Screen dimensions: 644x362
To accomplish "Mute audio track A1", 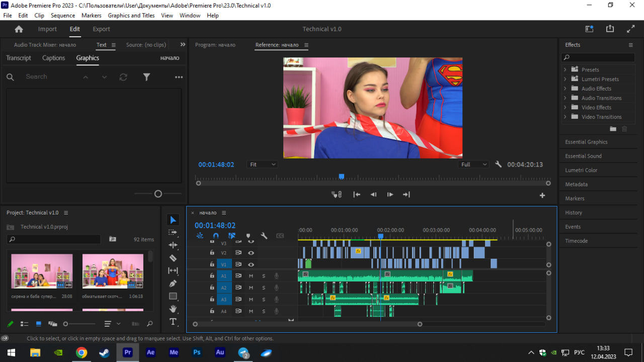I will [251, 275].
